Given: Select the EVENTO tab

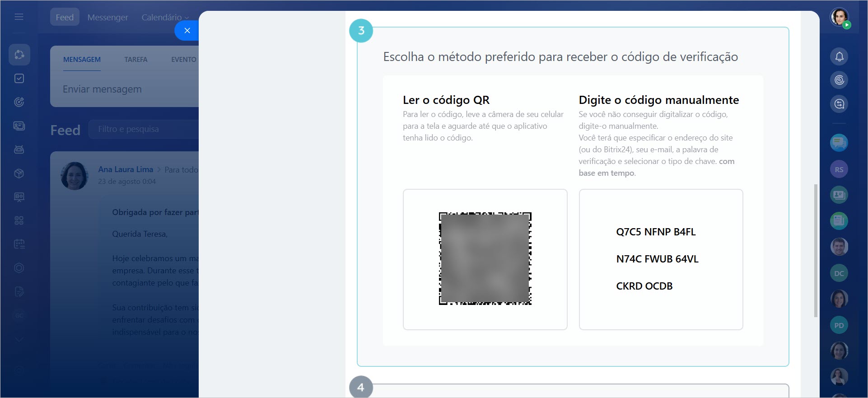Looking at the screenshot, I should 184,60.
